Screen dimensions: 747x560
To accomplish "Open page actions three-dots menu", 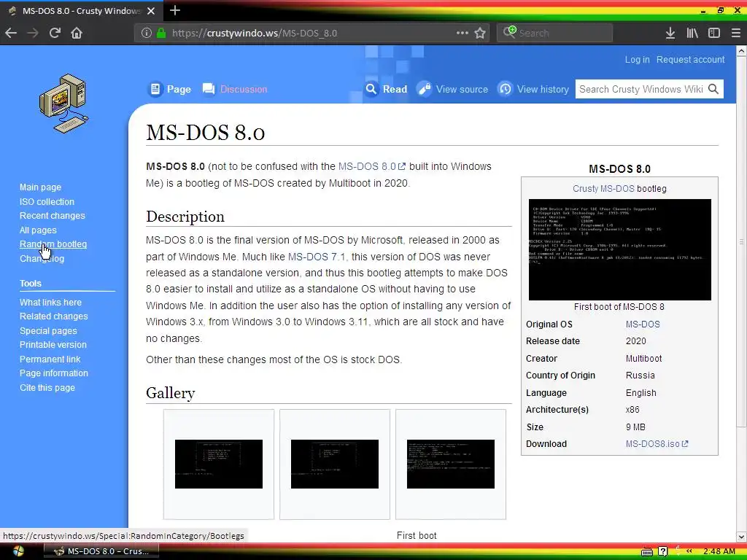I will 462,33.
